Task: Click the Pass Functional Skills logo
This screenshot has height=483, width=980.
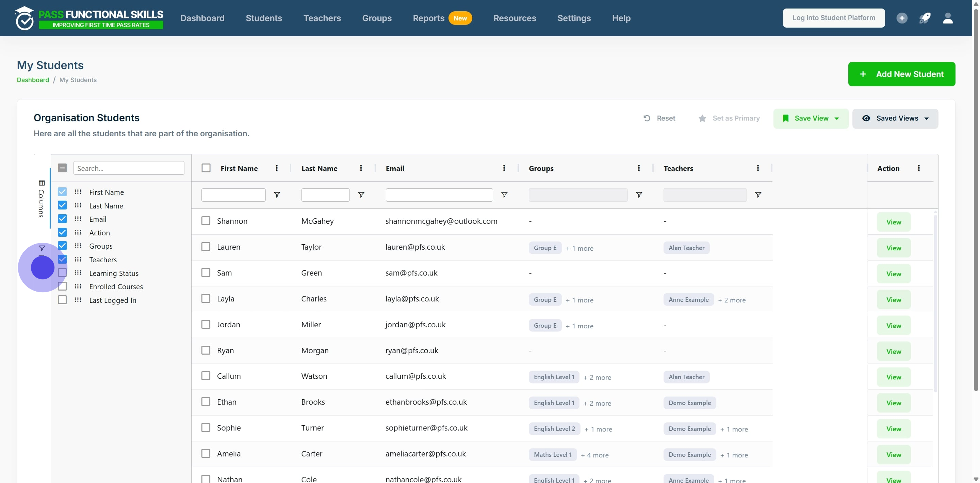Action: 89,18
